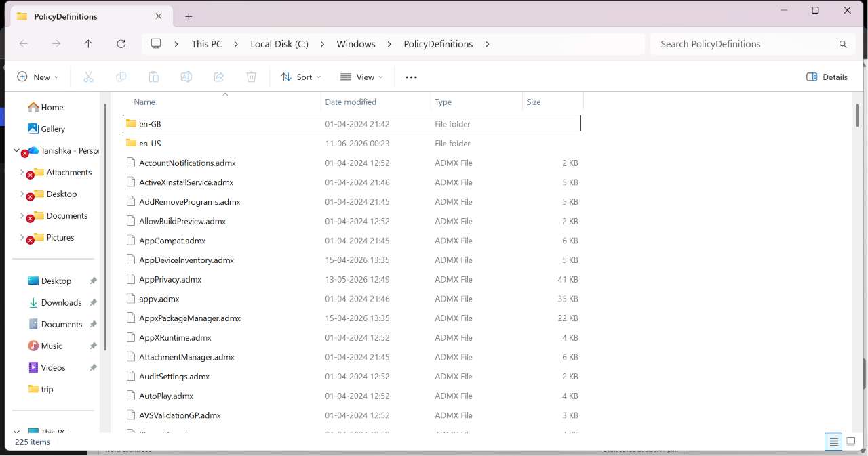Expand the OneDrive Desktop folder chevron

(22, 194)
